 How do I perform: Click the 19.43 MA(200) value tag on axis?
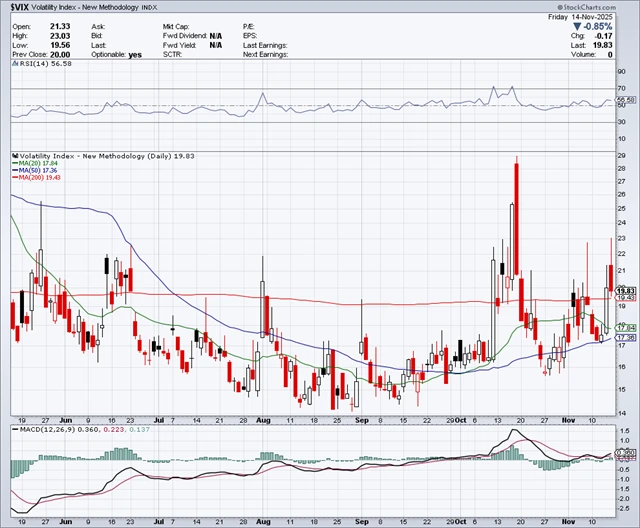[626, 298]
